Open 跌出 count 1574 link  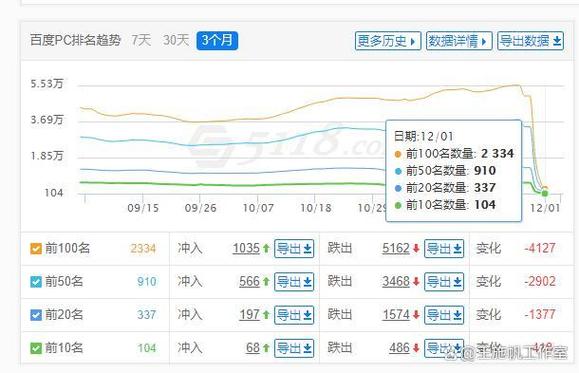pos(396,315)
